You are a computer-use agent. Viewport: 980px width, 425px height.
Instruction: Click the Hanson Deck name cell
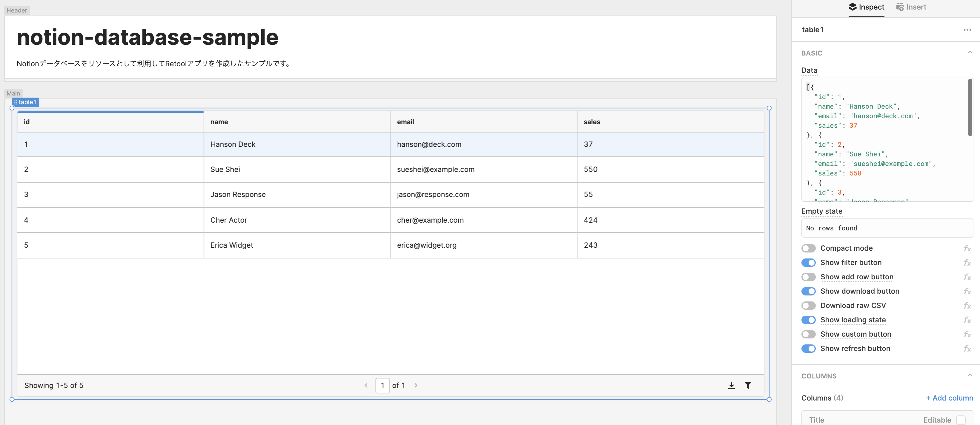tap(297, 144)
